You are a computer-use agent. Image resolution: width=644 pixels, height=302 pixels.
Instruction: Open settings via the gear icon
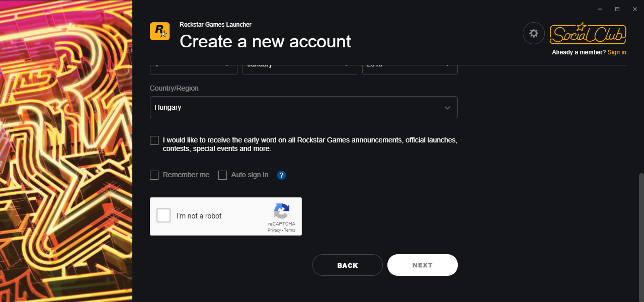click(534, 33)
